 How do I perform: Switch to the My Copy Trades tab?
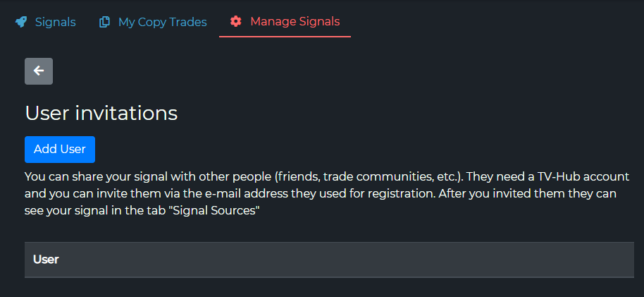[x=162, y=22]
